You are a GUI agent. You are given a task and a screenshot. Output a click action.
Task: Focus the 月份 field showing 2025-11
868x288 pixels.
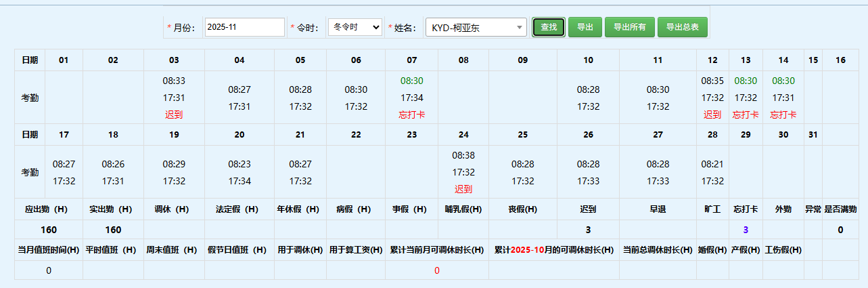click(244, 27)
